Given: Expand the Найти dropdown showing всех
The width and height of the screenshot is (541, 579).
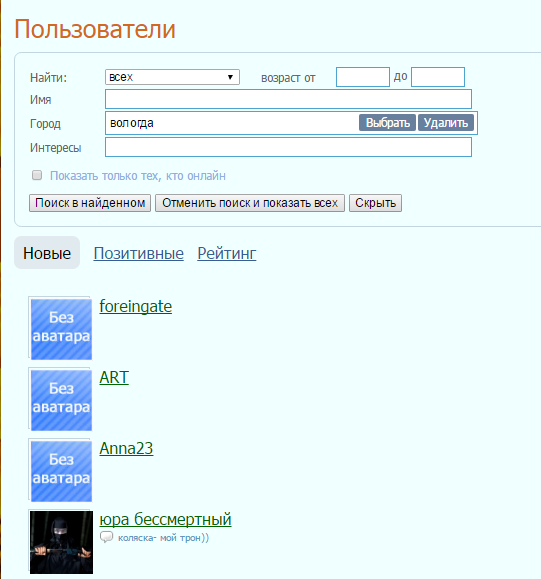Looking at the screenshot, I should point(172,77).
